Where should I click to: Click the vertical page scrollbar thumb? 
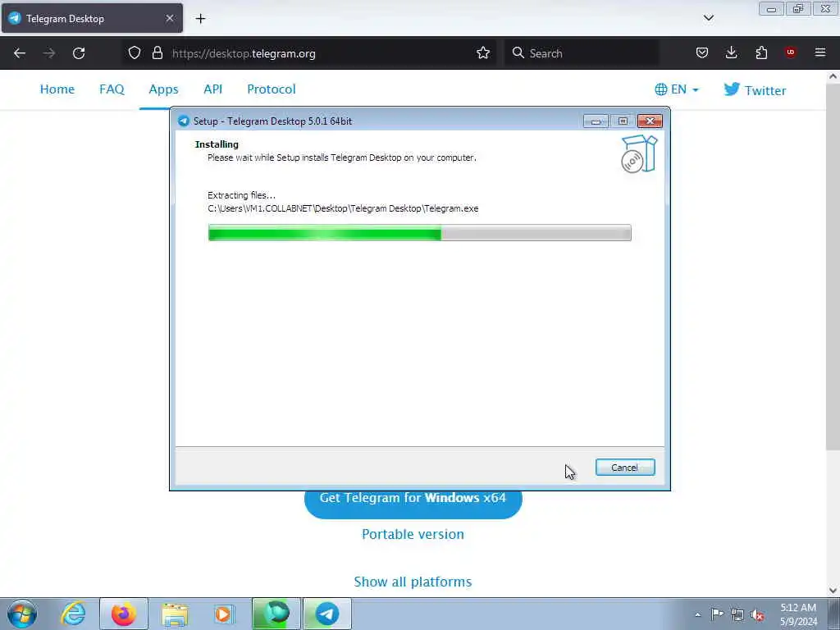pos(833,267)
